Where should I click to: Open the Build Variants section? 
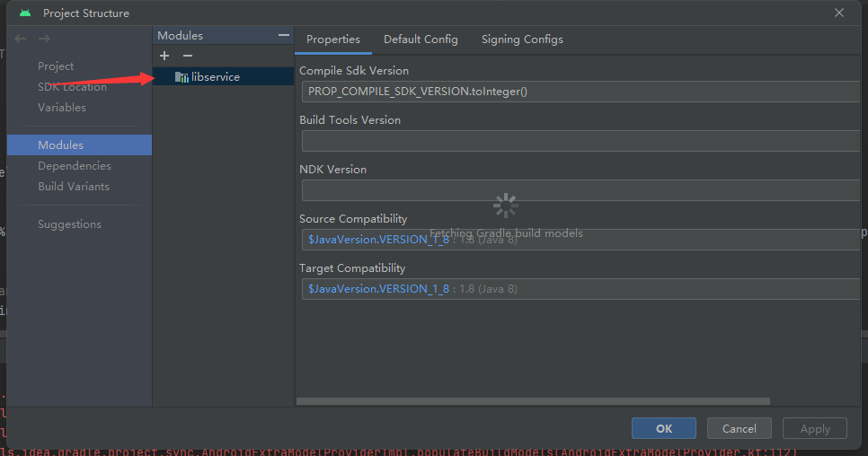pos(74,187)
